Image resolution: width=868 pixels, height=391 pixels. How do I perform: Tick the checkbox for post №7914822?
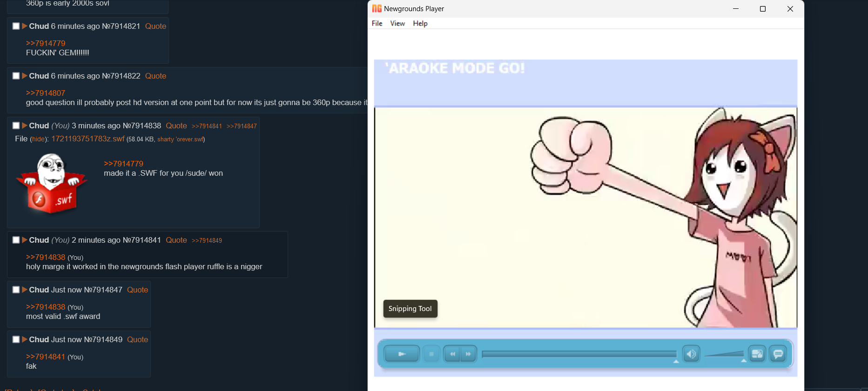coord(16,76)
